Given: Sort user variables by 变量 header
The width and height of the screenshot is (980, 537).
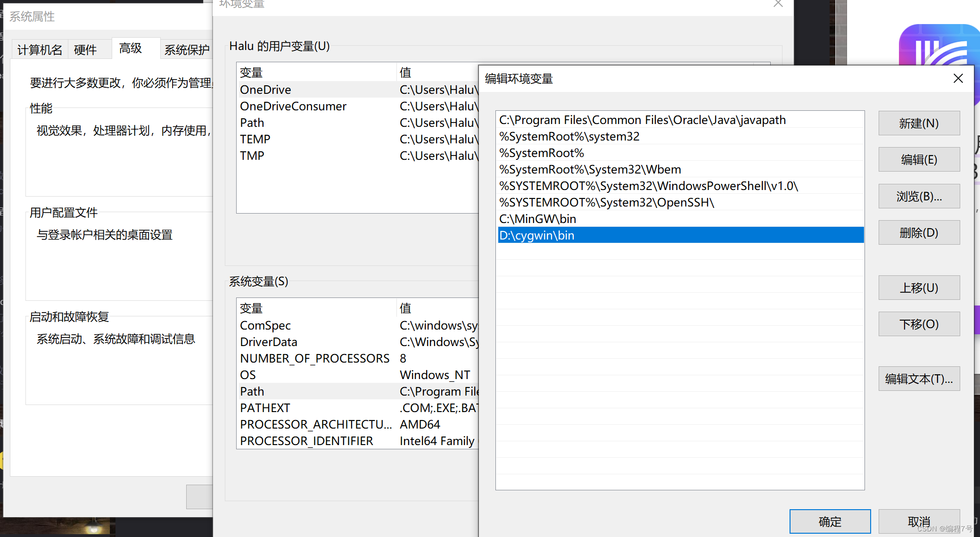Looking at the screenshot, I should 317,72.
